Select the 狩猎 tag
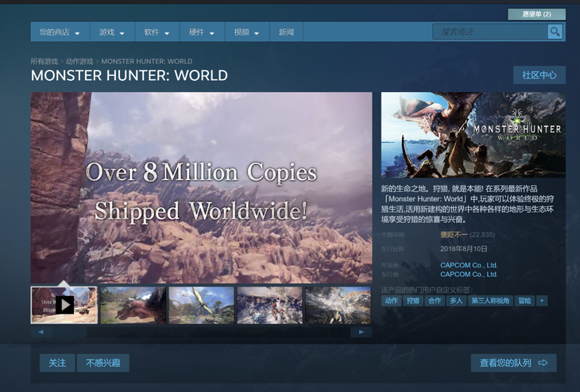The width and height of the screenshot is (580, 392). (x=413, y=301)
